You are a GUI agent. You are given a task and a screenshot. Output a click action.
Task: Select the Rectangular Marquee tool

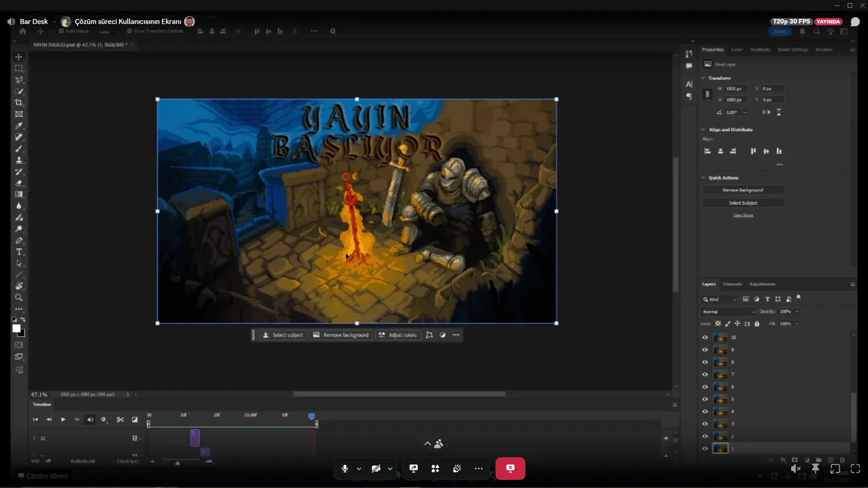click(19, 68)
